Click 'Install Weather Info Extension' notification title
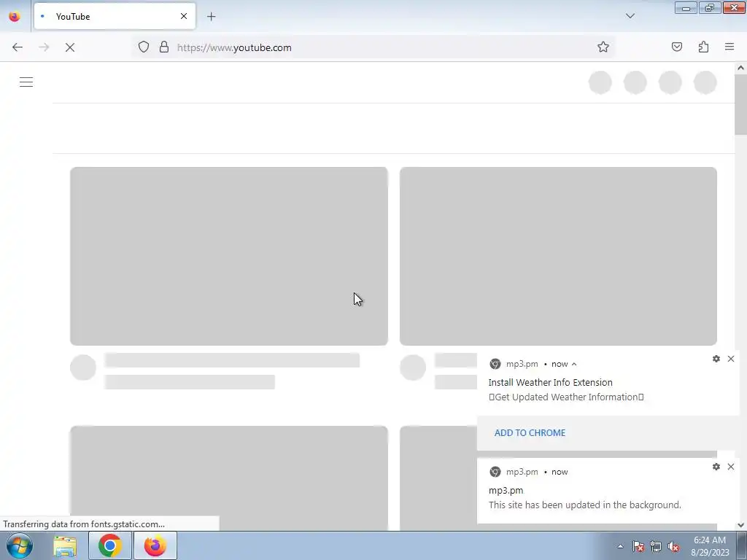The width and height of the screenshot is (747, 560). pos(550,382)
